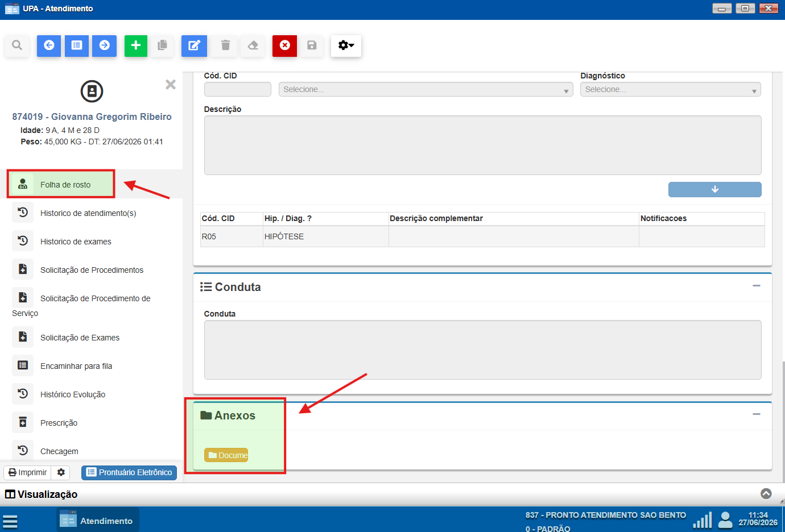Click the eraser clear toolbar icon
Image resolution: width=785 pixels, height=532 pixels.
pos(253,45)
